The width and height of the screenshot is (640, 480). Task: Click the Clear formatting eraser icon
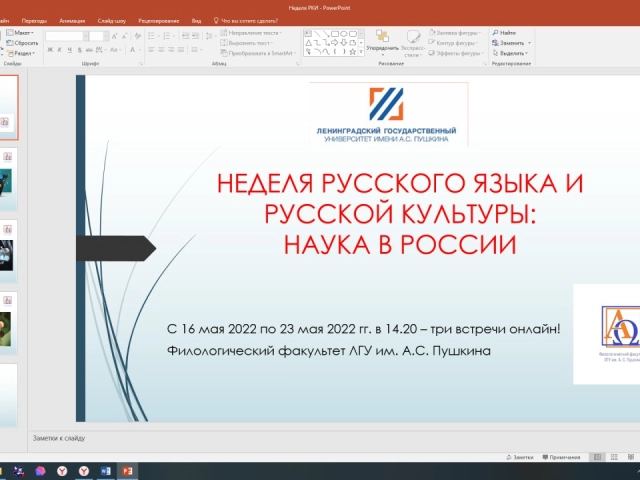pos(138,36)
